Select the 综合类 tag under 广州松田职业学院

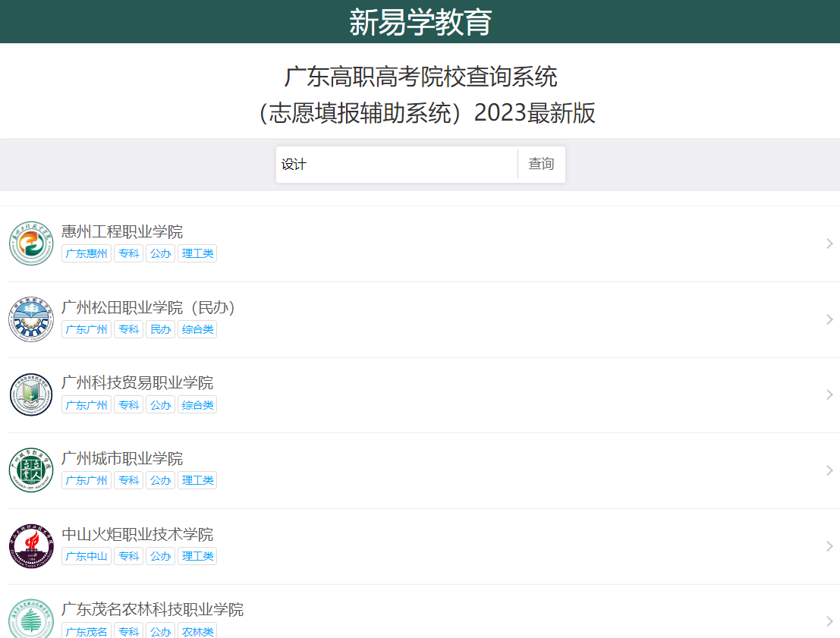coord(197,329)
